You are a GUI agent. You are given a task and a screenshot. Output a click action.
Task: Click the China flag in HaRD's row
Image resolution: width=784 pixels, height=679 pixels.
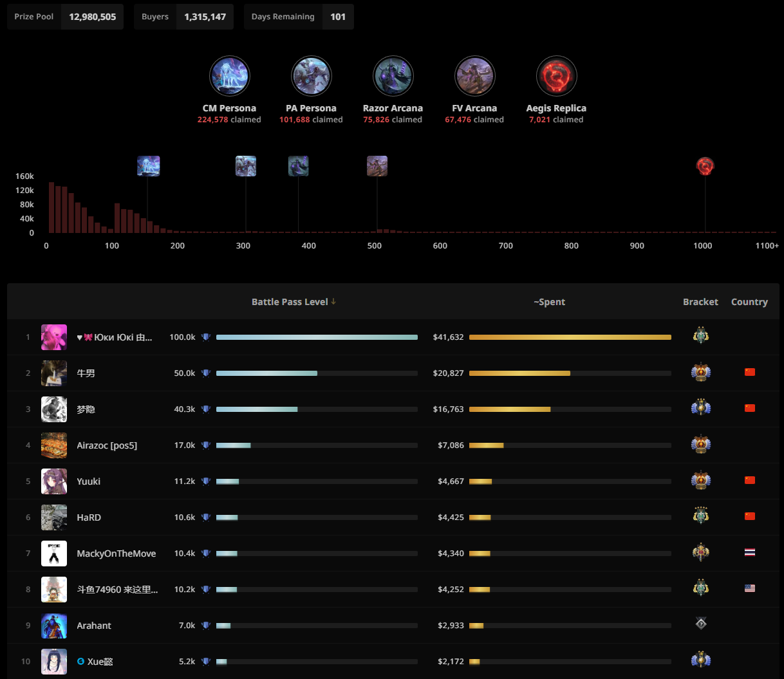tap(750, 516)
